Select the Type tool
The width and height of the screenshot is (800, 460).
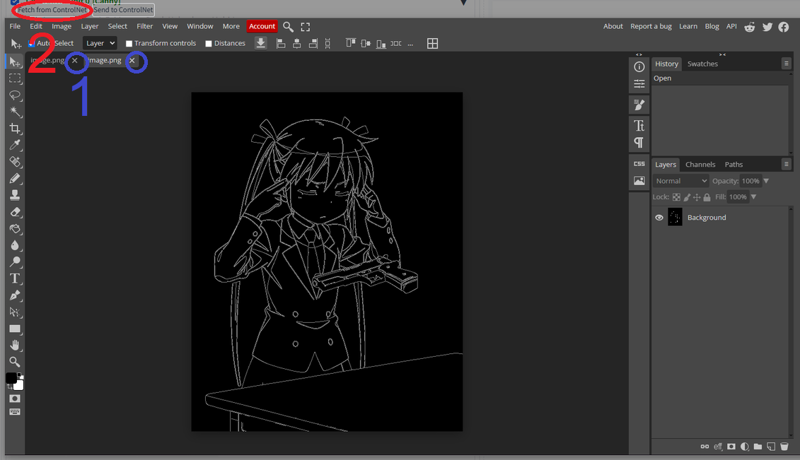[x=15, y=278]
